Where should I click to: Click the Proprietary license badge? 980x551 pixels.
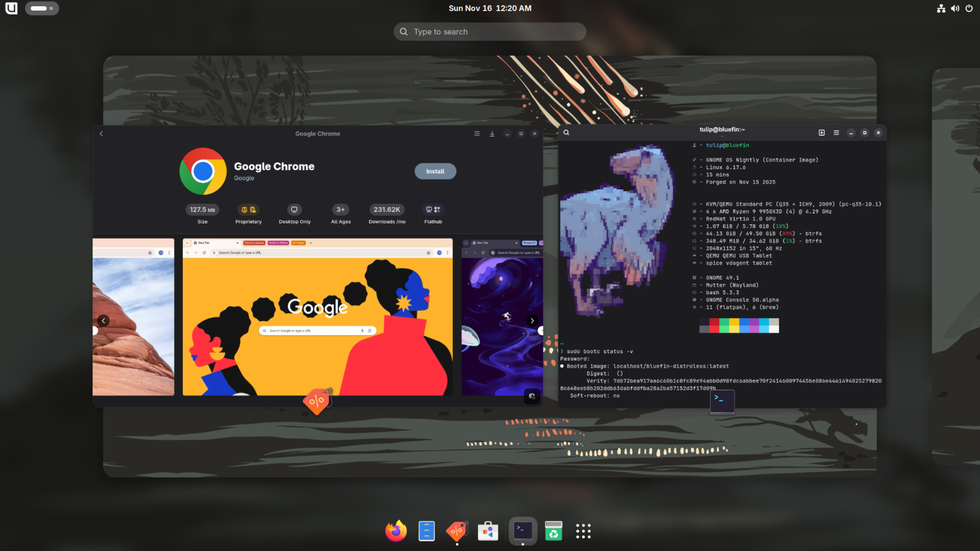(x=248, y=210)
